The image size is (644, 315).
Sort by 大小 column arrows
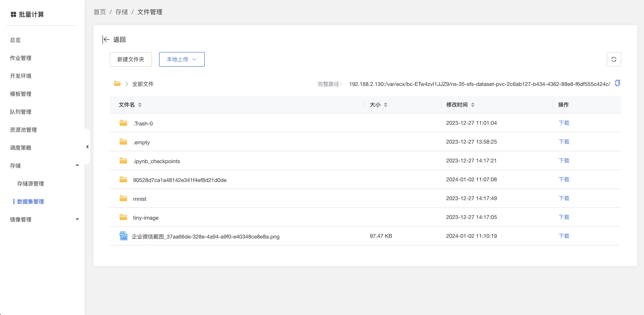tap(386, 105)
